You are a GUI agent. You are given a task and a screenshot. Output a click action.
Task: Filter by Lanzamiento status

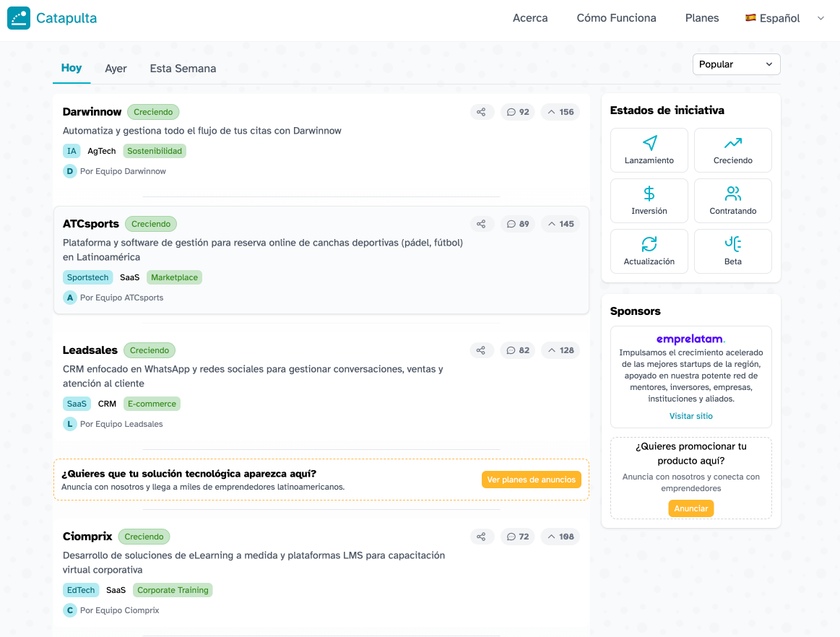tap(649, 150)
